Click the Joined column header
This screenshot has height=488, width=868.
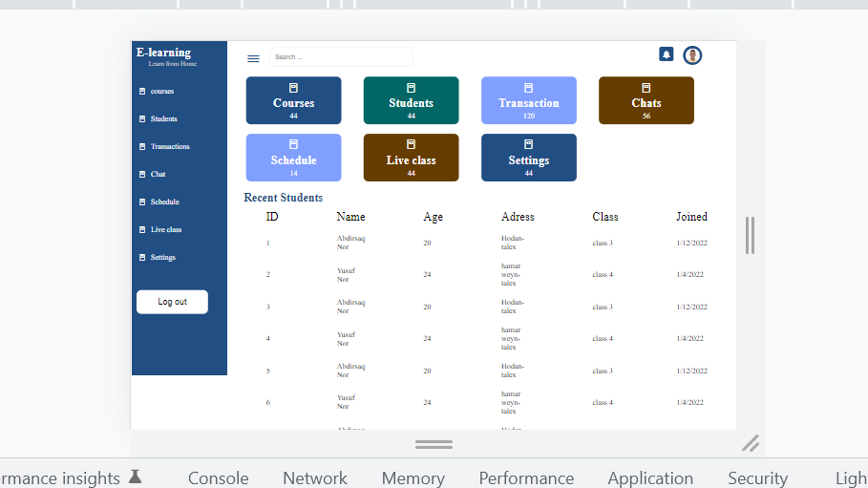pos(691,217)
